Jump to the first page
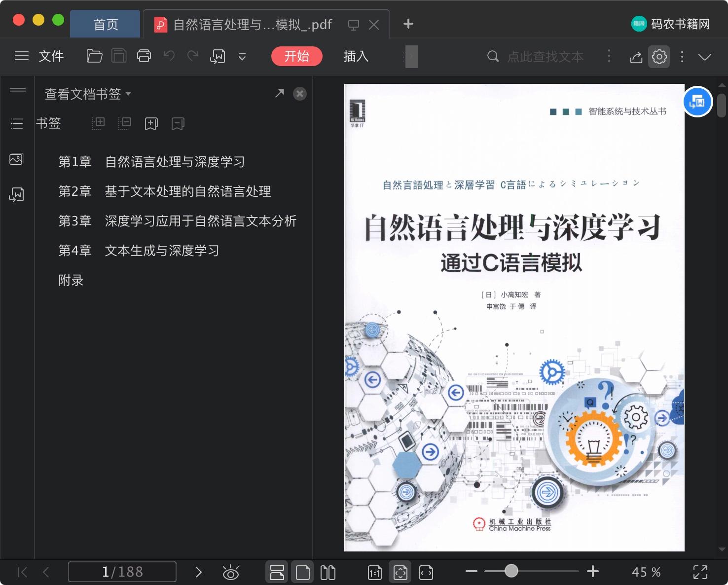The width and height of the screenshot is (728, 585). click(22, 572)
